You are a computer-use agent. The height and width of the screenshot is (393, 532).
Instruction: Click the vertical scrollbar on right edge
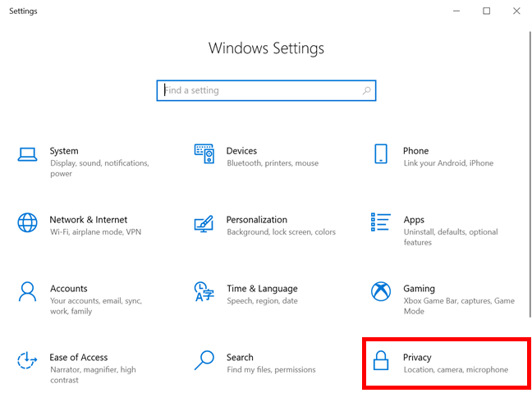coord(530,175)
